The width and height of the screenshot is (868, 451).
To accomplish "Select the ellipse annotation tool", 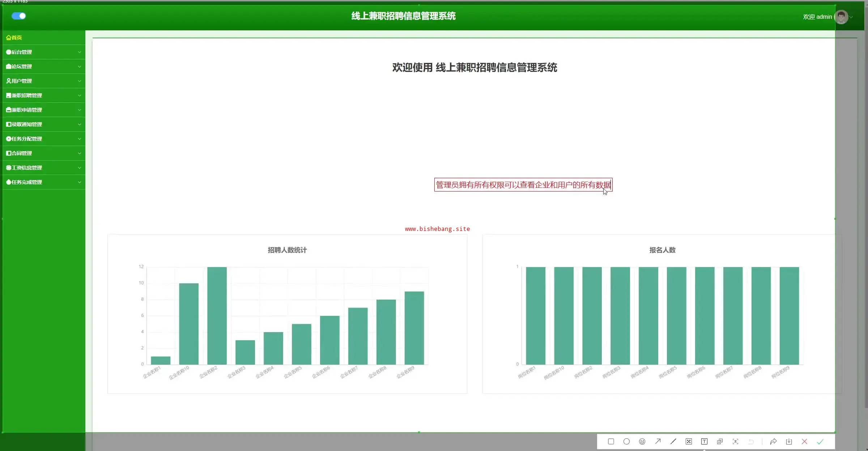I will click(x=626, y=441).
